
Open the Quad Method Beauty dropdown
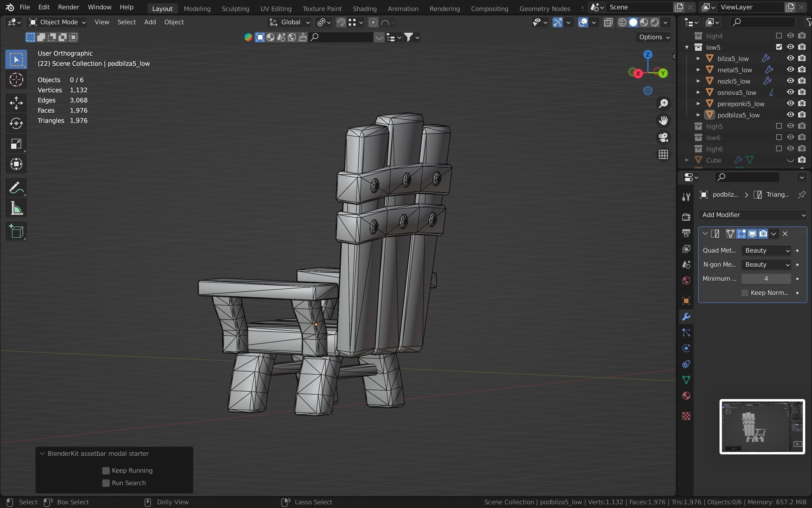[766, 251]
